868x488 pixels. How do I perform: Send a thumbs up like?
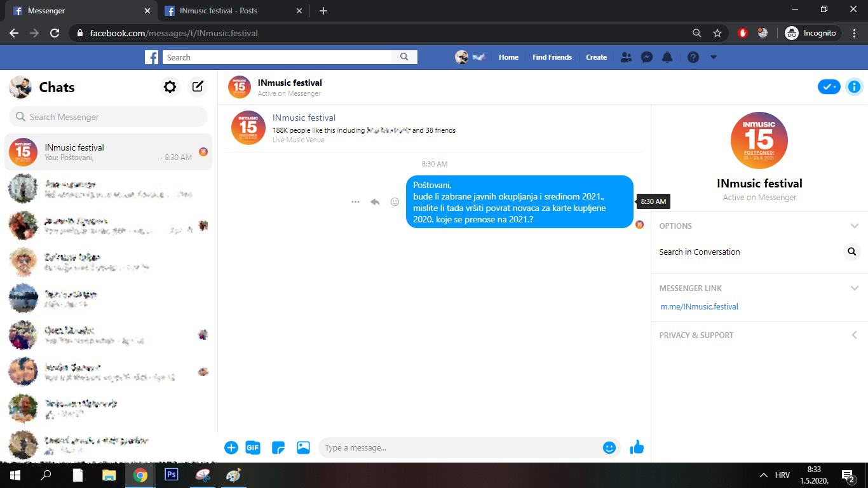(637, 448)
